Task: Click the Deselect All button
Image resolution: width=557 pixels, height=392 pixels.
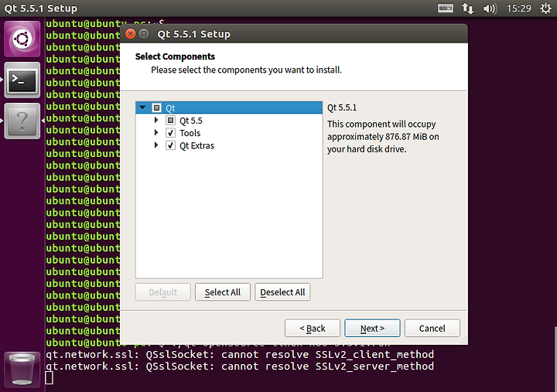Action: pyautogui.click(x=282, y=291)
